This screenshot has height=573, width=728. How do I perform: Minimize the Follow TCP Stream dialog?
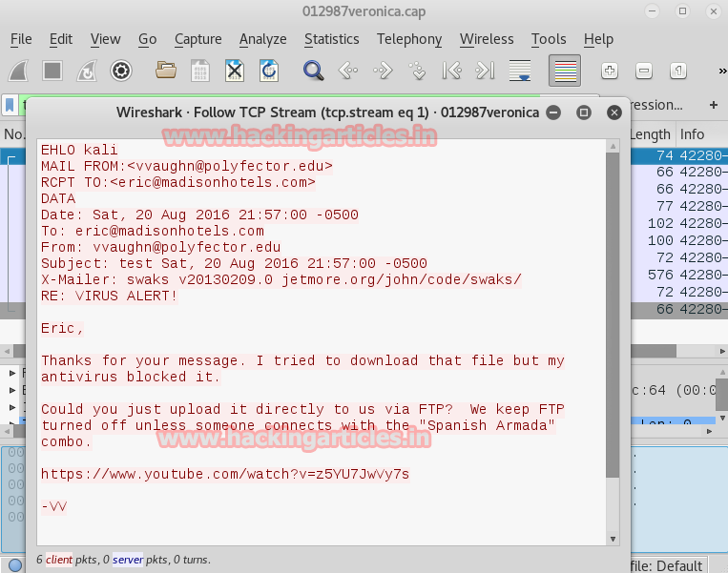[x=553, y=113]
